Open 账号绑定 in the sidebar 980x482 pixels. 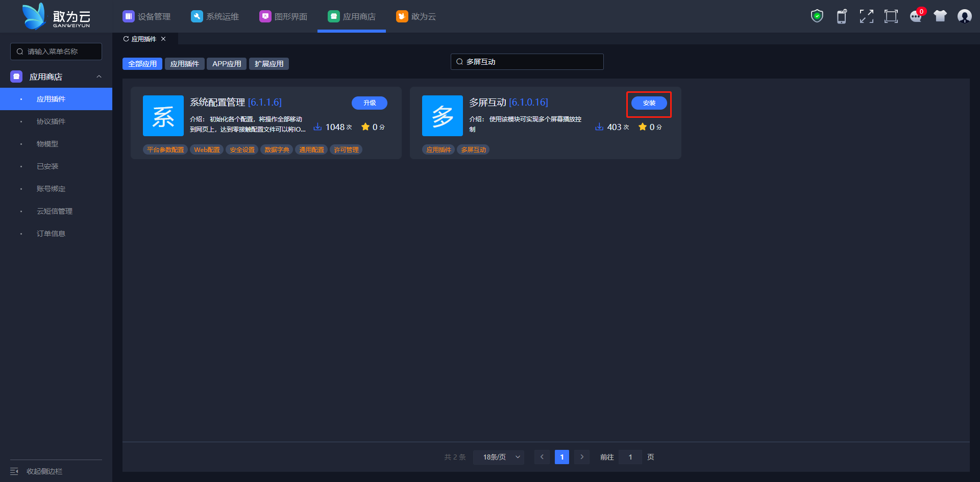click(x=56, y=189)
